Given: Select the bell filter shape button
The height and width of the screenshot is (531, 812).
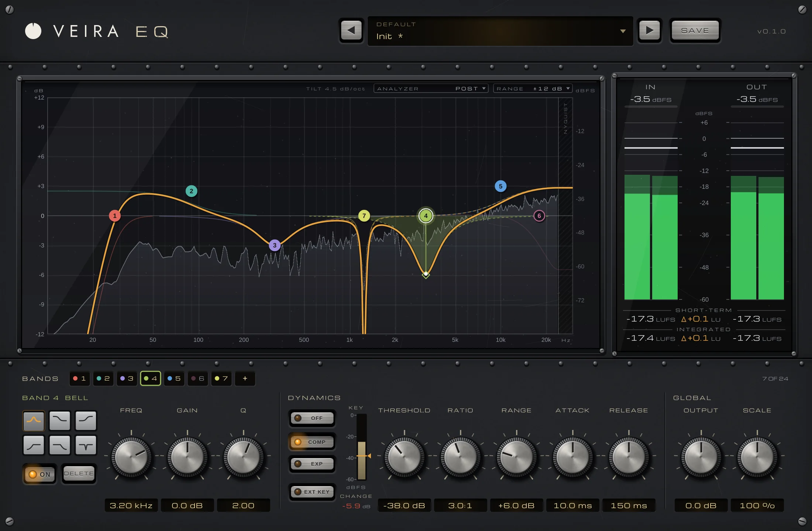Looking at the screenshot, I should point(34,420).
